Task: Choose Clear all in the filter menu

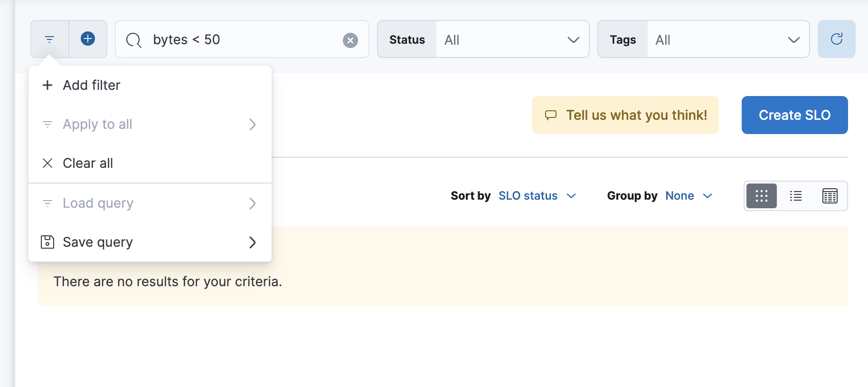Action: pos(150,163)
